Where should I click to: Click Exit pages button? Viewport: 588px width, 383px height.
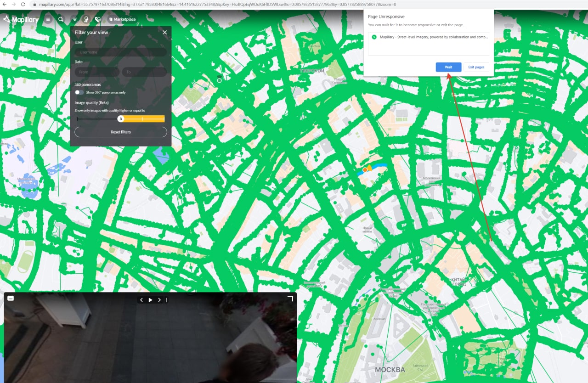[x=476, y=67]
